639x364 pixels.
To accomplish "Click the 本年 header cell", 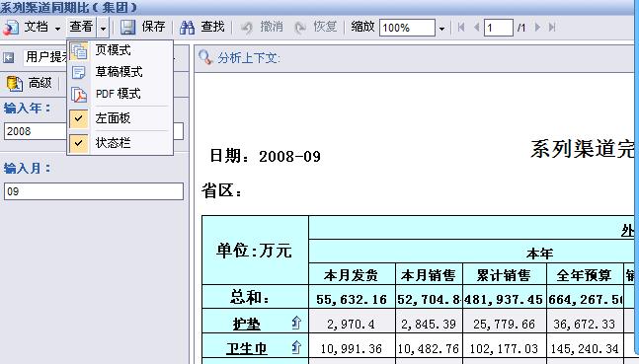I will 539,254.
